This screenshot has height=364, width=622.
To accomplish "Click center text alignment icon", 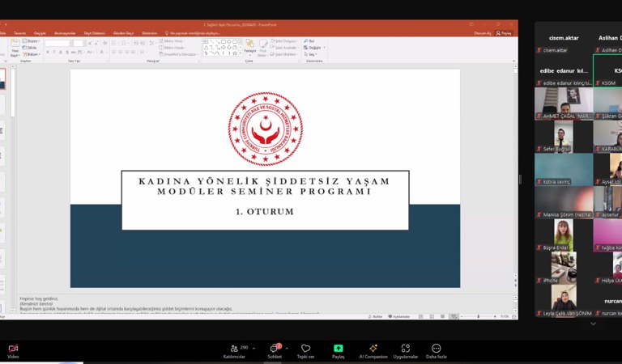I will point(120,52).
